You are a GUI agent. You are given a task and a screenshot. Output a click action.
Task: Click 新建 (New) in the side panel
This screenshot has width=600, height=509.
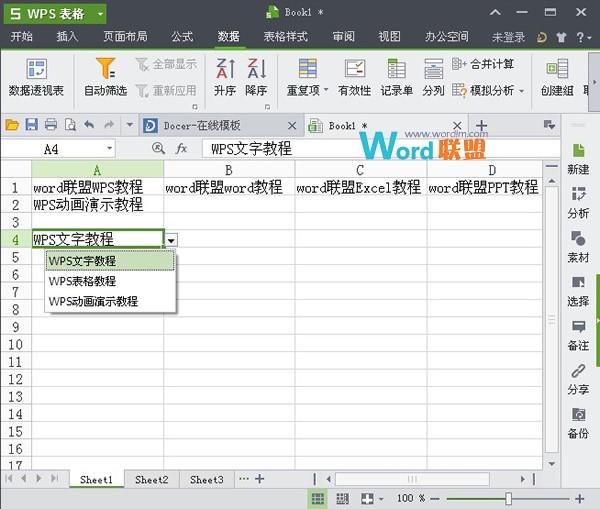point(578,159)
